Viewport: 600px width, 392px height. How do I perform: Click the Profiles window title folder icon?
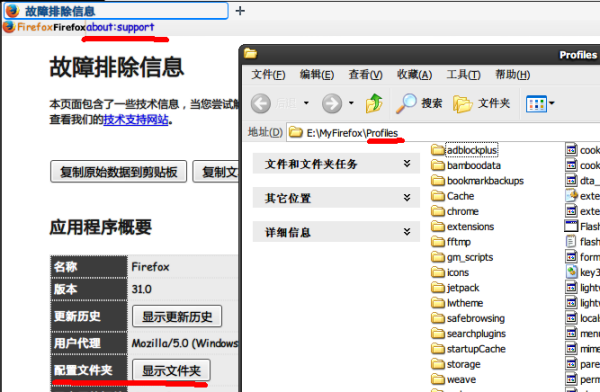251,54
